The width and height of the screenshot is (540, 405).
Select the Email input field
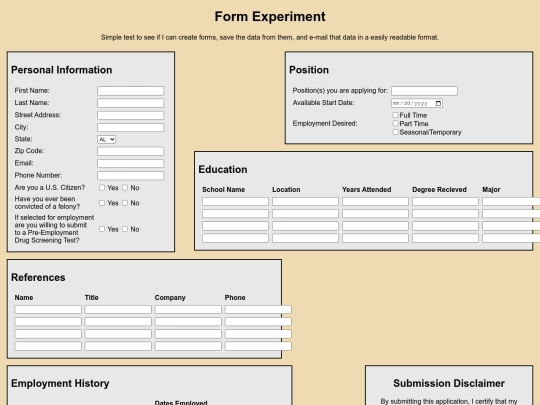(x=131, y=163)
